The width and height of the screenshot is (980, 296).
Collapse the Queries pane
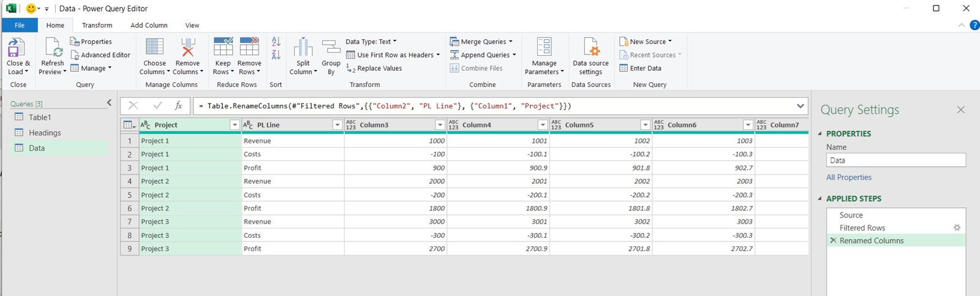tap(109, 103)
